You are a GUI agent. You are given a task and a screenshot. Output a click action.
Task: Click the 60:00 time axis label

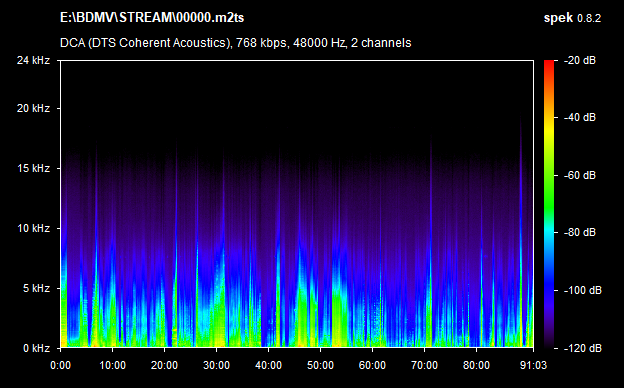coord(372,365)
